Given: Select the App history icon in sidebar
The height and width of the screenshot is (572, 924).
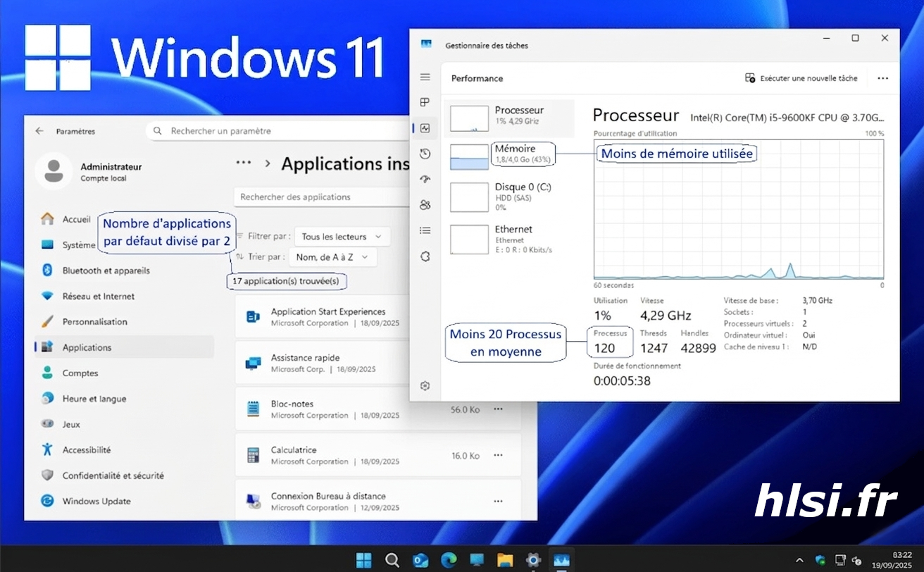Looking at the screenshot, I should pos(425,154).
